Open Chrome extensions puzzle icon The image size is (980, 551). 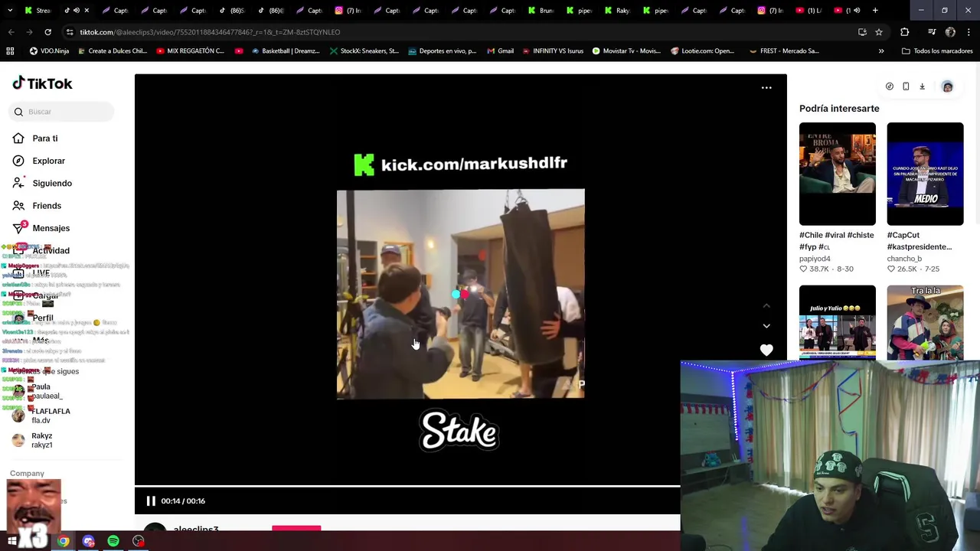tap(904, 32)
